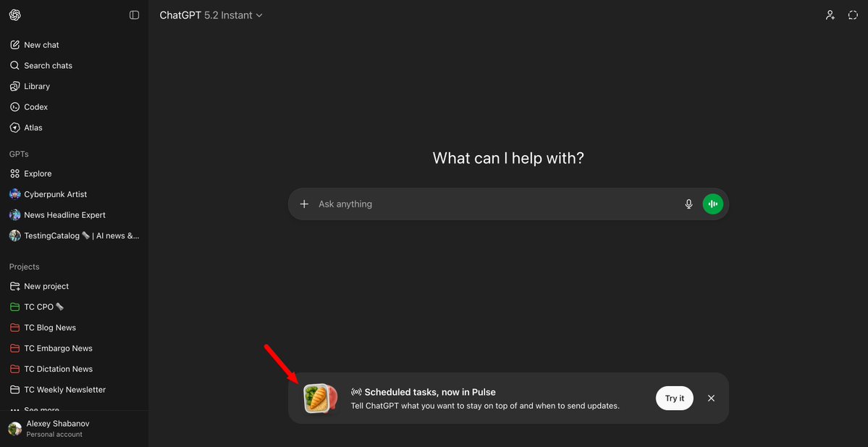868x447 pixels.
Task: Click the microphone dictation icon
Action: tap(688, 204)
